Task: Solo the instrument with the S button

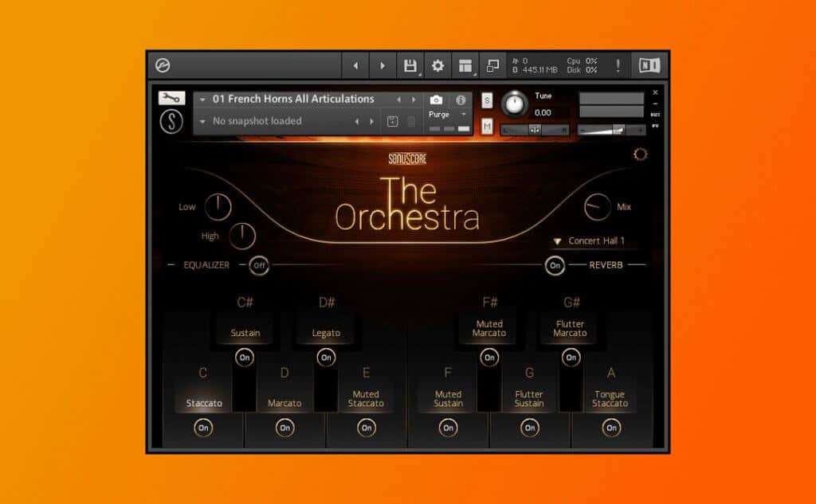Action: 487,100
